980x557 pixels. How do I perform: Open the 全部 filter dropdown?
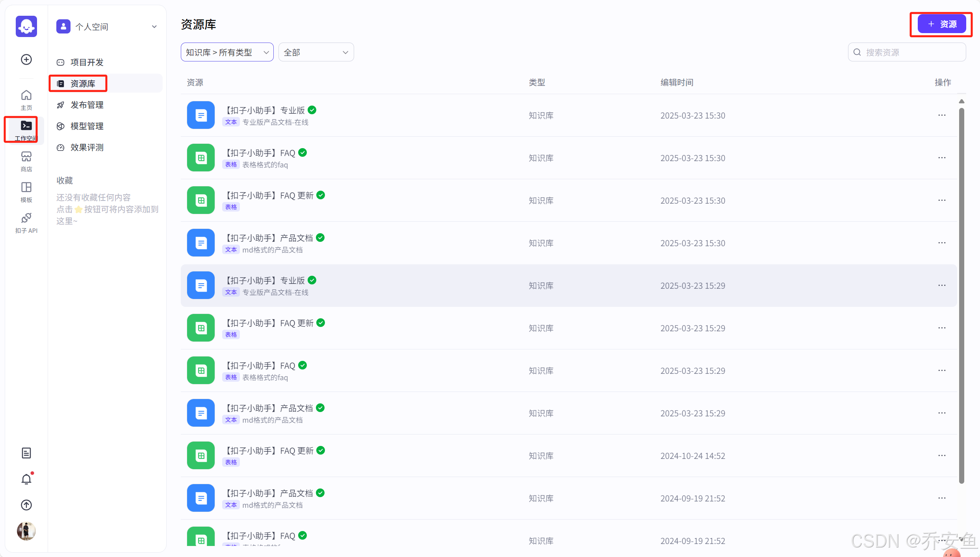(316, 52)
